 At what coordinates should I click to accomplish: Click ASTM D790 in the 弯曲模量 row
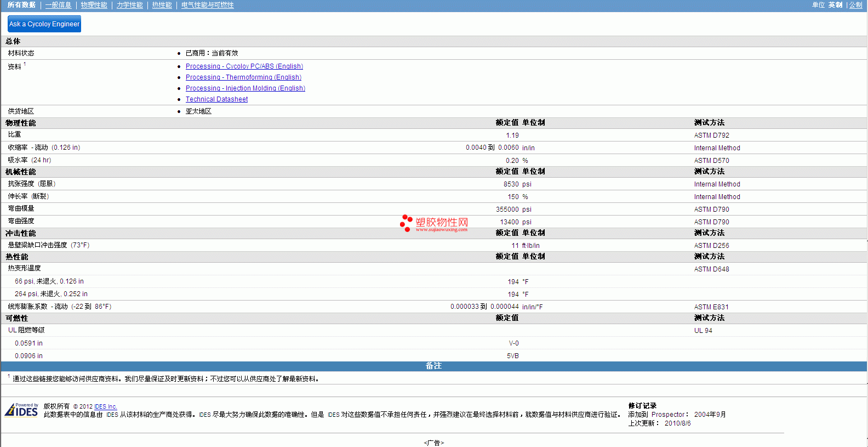712,210
